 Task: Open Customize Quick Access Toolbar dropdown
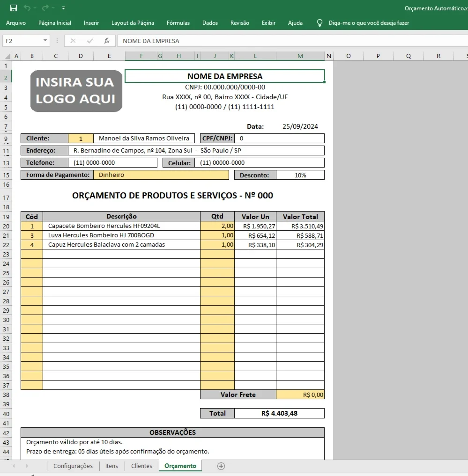tap(63, 8)
